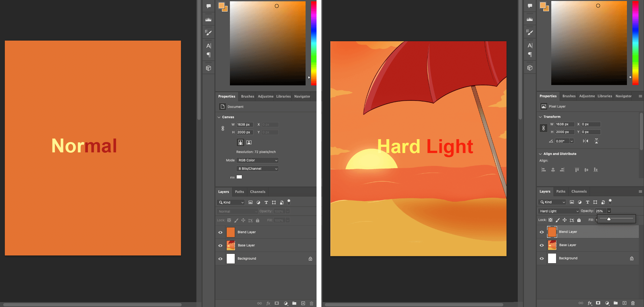Collapse the Transform section in Properties
The image size is (644, 307).
point(540,117)
